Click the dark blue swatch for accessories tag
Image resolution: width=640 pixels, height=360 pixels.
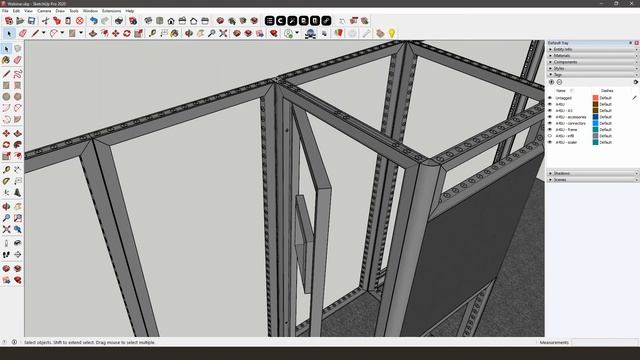[596, 117]
